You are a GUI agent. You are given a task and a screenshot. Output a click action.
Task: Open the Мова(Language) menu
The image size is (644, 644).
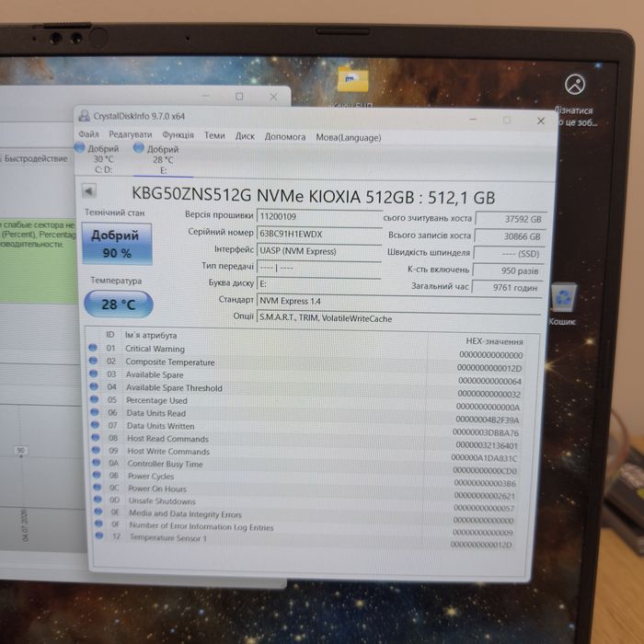click(349, 138)
